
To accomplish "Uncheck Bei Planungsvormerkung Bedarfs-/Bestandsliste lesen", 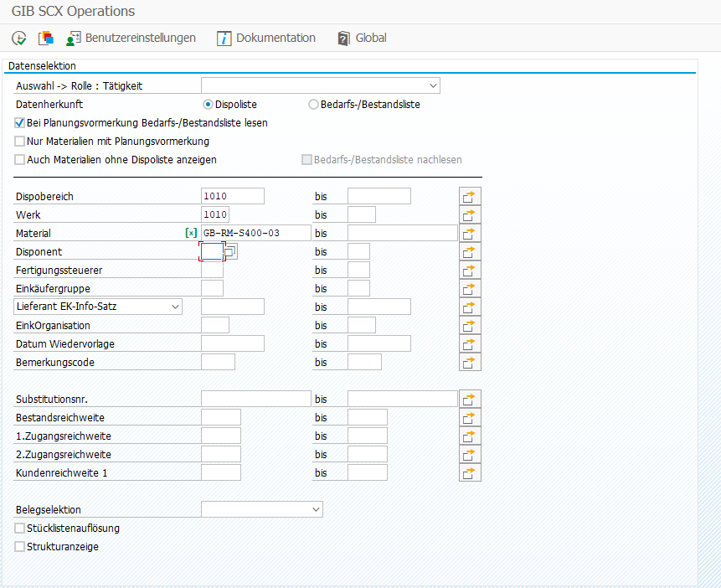I will point(20,123).
